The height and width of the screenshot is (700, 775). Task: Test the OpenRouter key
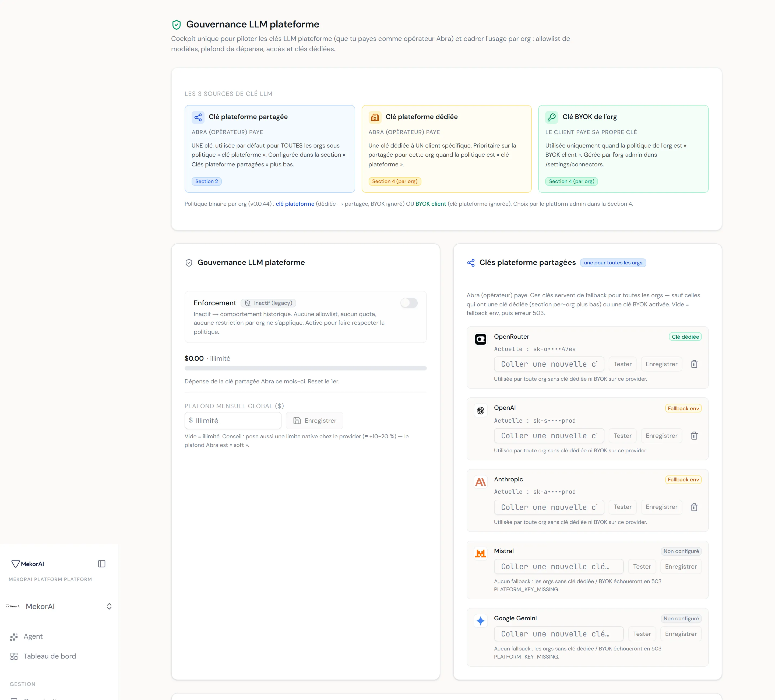click(x=623, y=364)
